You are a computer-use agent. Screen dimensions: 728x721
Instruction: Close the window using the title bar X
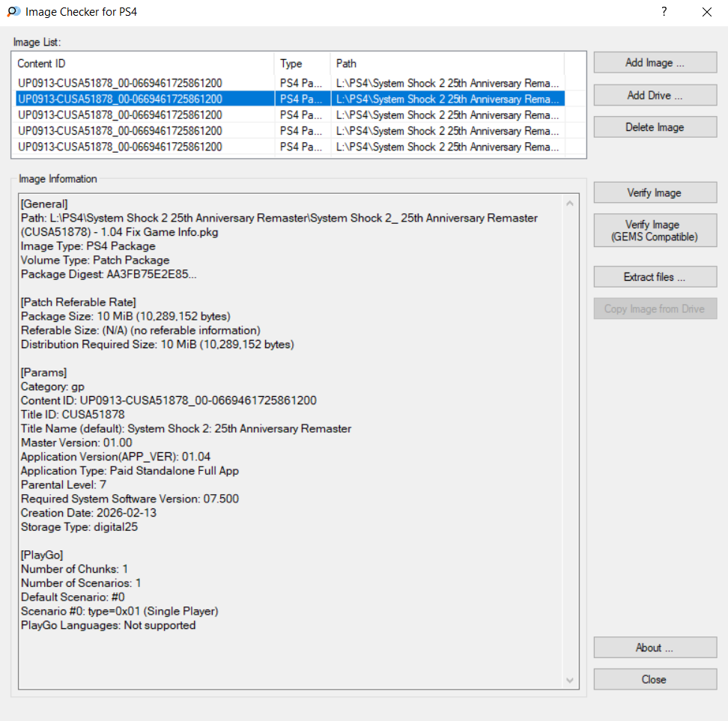click(x=706, y=12)
